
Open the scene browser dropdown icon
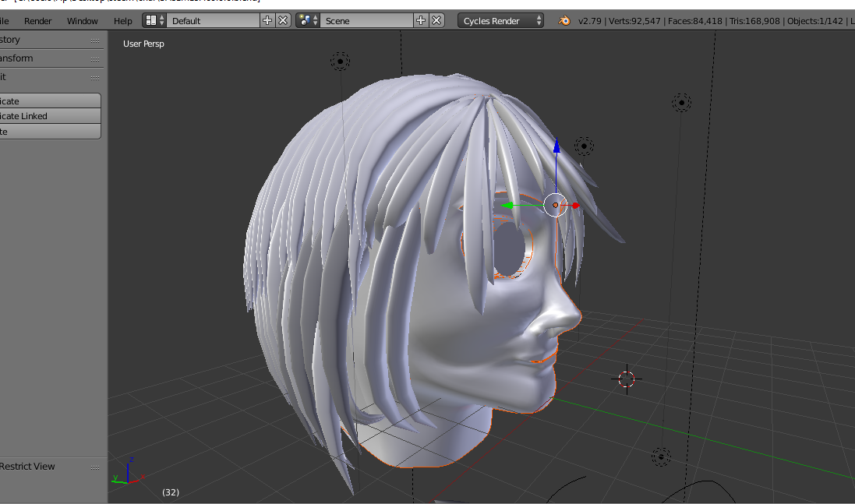(307, 21)
